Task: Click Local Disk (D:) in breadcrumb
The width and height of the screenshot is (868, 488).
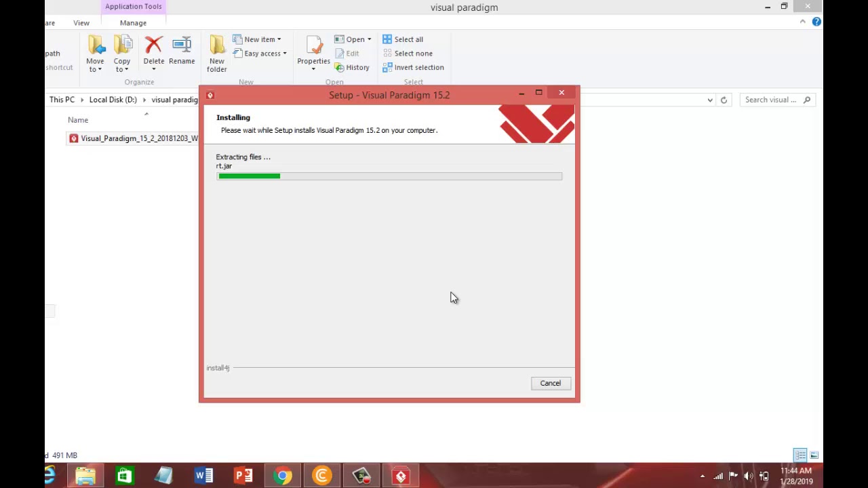Action: click(113, 100)
